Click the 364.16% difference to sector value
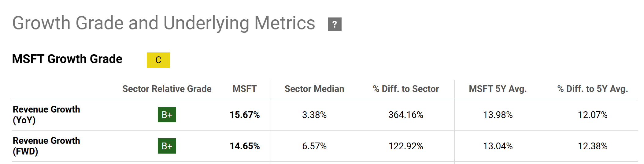Screen dimensions: 644x164 coord(406,115)
